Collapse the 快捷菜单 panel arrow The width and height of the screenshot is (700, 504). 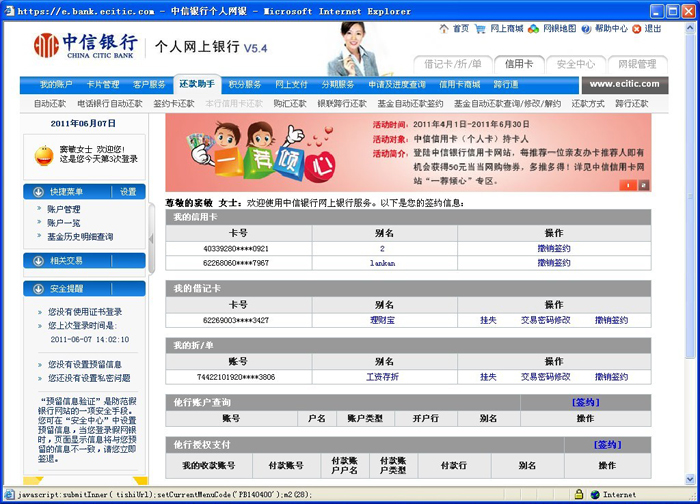[x=38, y=192]
